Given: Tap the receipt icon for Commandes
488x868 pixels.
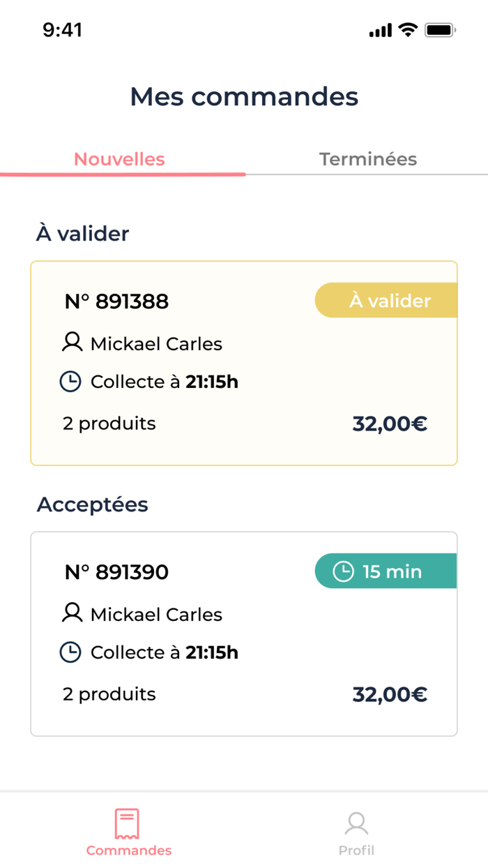Looking at the screenshot, I should [128, 821].
